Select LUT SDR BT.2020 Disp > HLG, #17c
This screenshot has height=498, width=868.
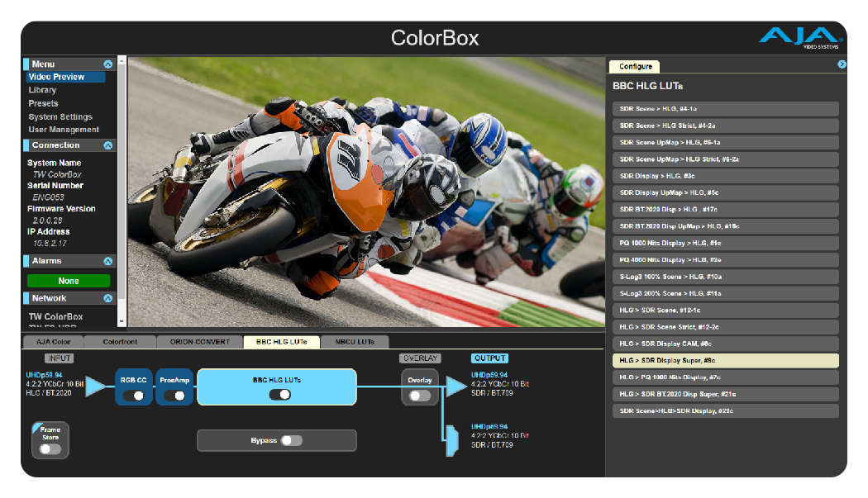click(726, 210)
